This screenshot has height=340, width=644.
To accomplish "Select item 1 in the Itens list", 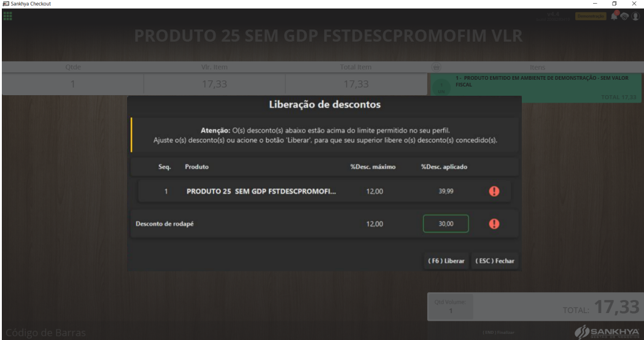I will [x=535, y=88].
